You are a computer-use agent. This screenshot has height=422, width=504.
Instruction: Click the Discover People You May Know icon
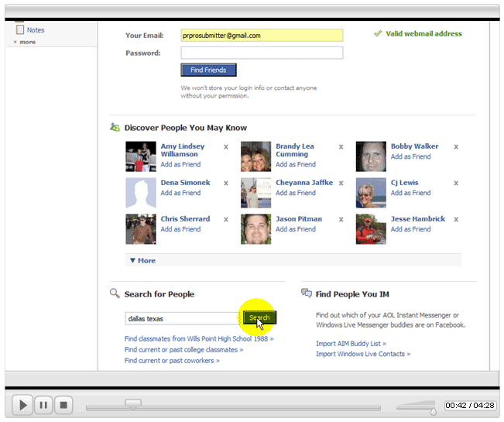[115, 127]
